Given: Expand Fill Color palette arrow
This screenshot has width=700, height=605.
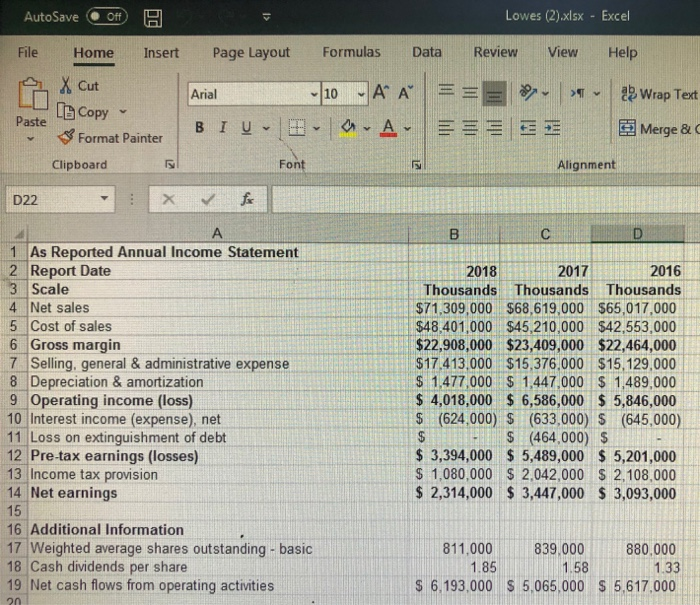Looking at the screenshot, I should [x=367, y=129].
